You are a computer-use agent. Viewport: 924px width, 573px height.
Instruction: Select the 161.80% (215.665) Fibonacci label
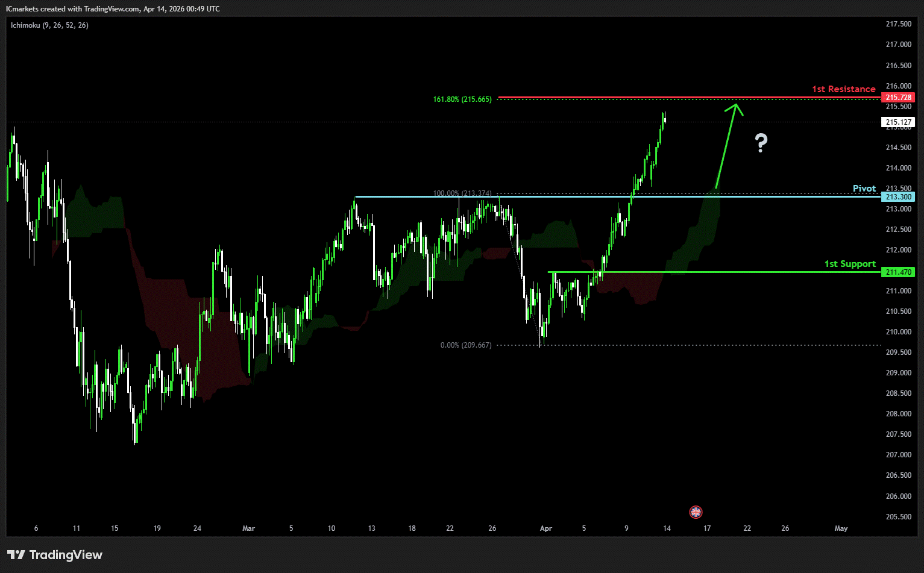click(462, 99)
